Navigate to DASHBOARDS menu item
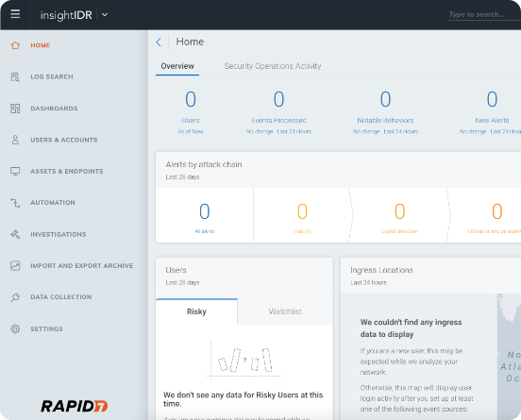Screen dimensions: 521x420 pos(54,109)
